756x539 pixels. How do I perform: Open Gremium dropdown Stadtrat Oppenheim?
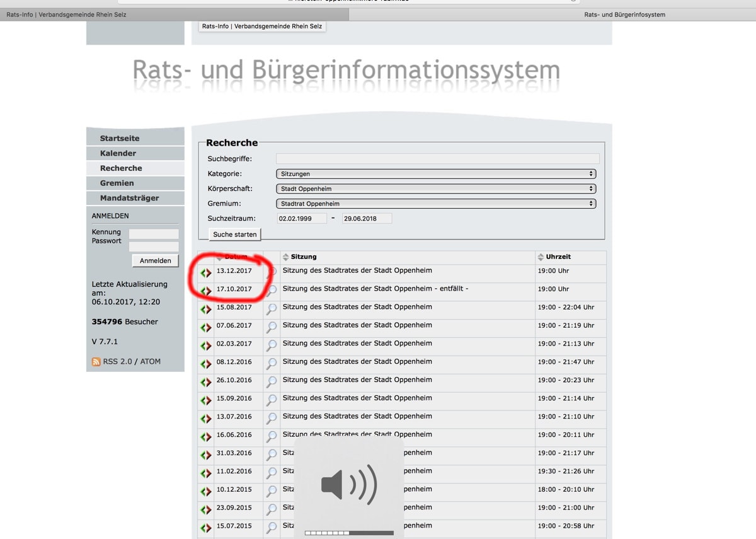point(436,204)
